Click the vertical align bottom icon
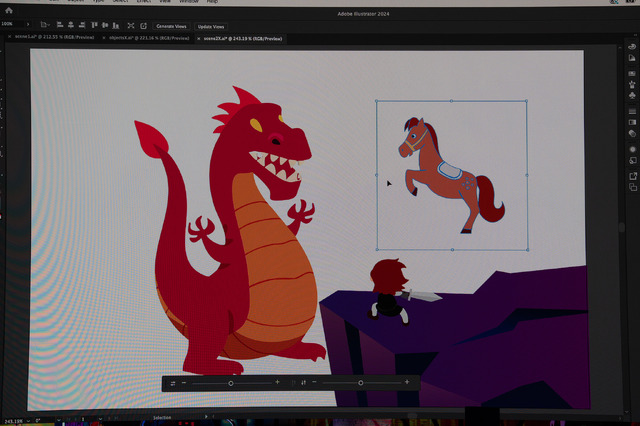 [116, 25]
